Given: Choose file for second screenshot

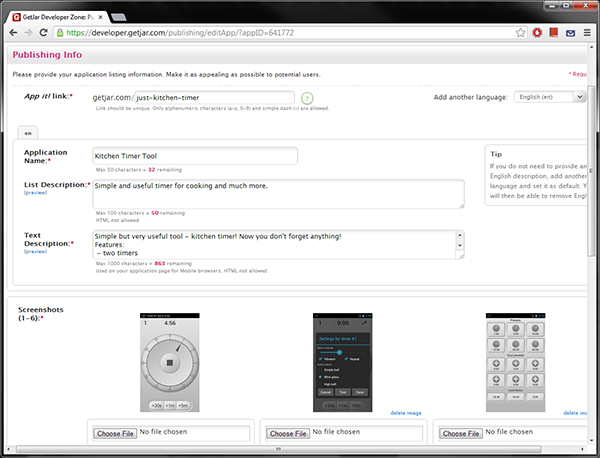Looking at the screenshot, I should pos(288,434).
